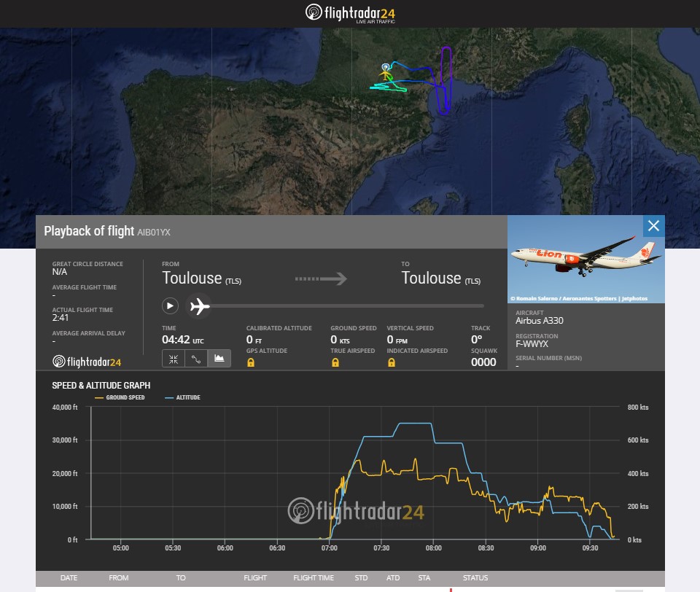Click the FLIGHT TIME column header

click(x=314, y=577)
